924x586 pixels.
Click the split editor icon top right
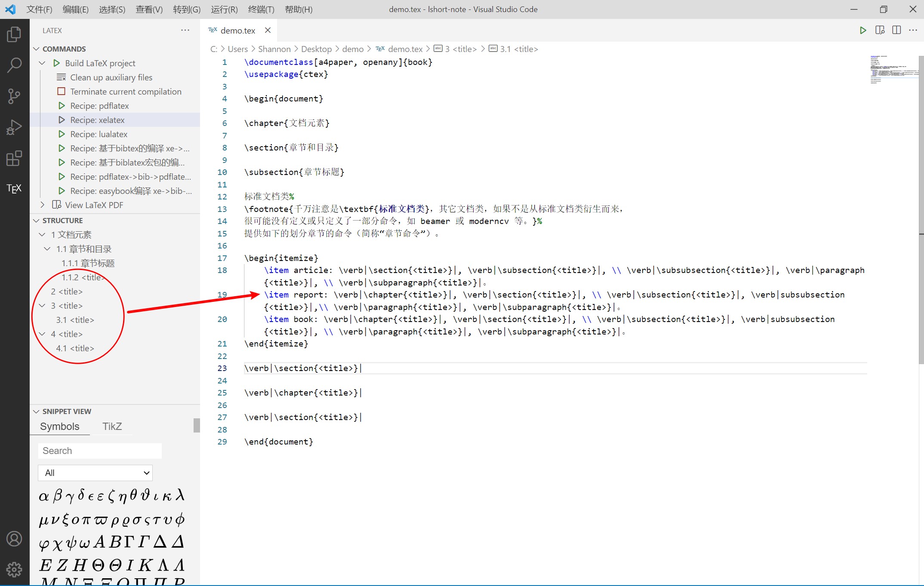pyautogui.click(x=896, y=30)
